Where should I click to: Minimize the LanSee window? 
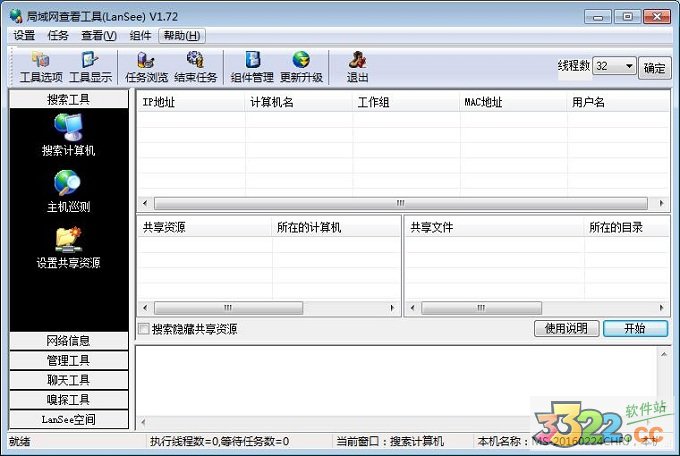598,16
